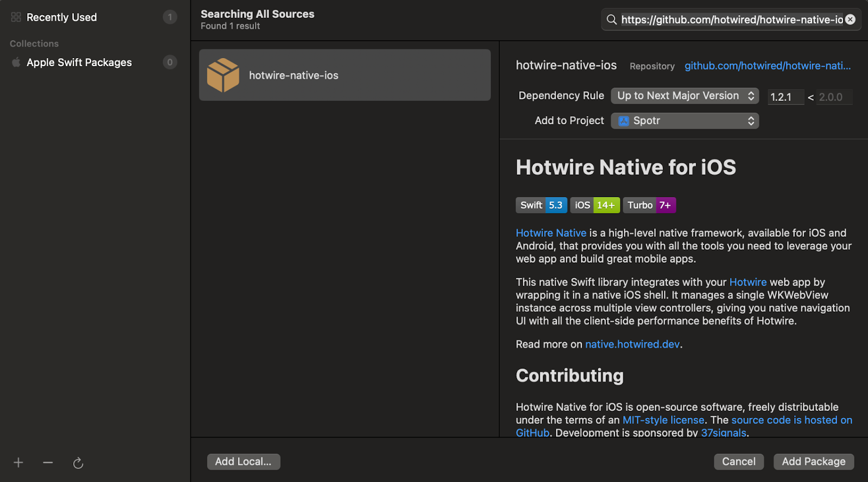Click the magnifying glass search icon
The image size is (868, 482).
click(x=611, y=20)
